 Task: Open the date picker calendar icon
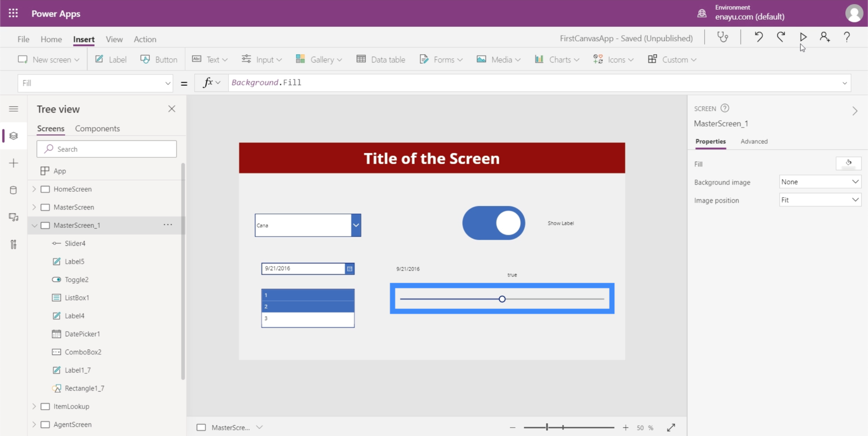[350, 269]
